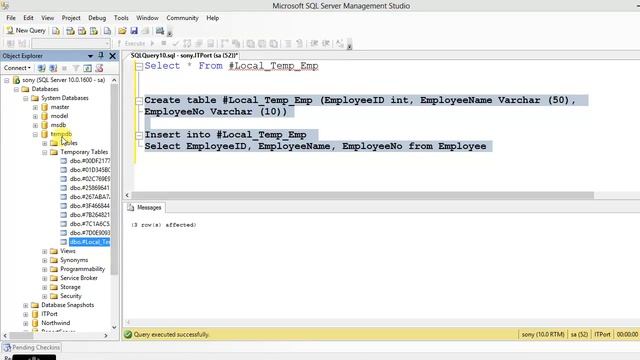640x360 pixels.
Task: Open the Query Options icon
Action: click(199, 43)
